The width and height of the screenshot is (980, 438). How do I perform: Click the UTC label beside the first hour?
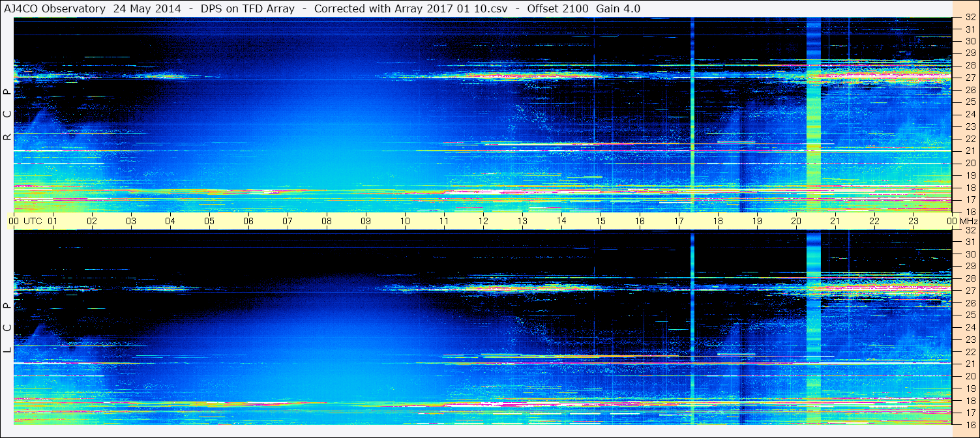(x=33, y=221)
